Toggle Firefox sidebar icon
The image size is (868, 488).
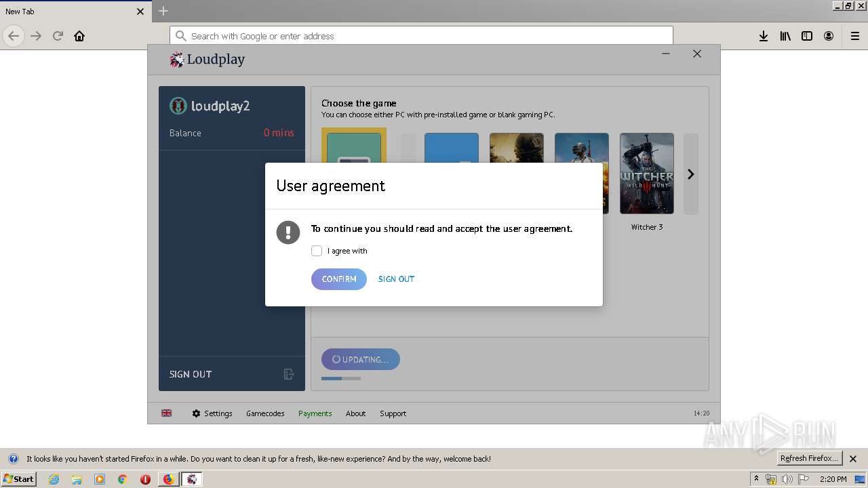807,36
